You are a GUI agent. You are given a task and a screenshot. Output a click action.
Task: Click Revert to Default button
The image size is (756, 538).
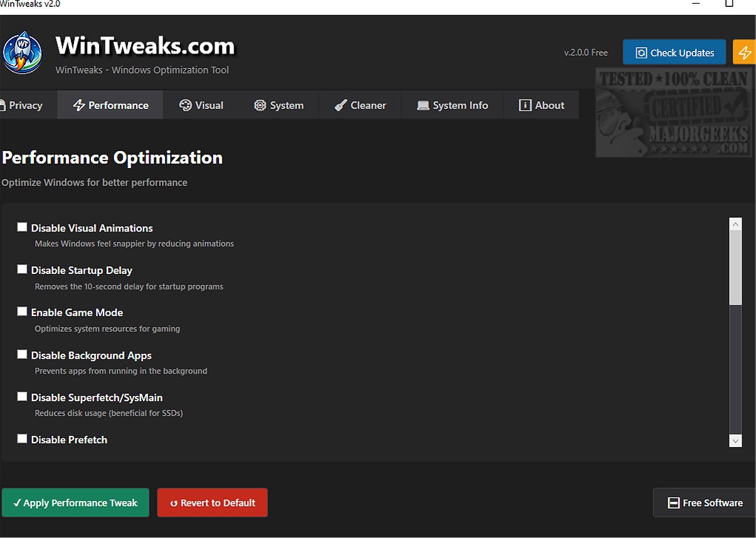(x=212, y=503)
